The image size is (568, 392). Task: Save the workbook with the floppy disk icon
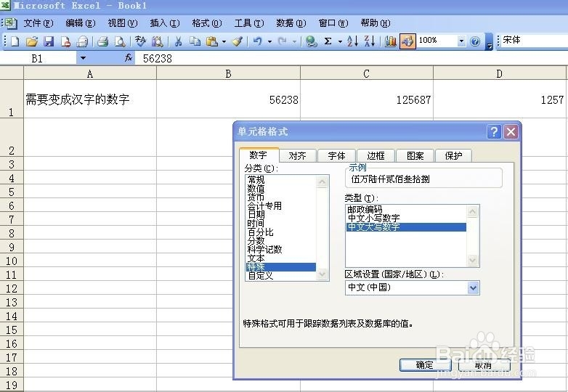(x=49, y=41)
